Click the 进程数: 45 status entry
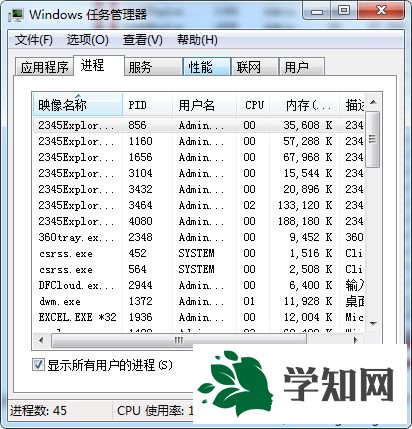412x429 pixels. coord(38,410)
